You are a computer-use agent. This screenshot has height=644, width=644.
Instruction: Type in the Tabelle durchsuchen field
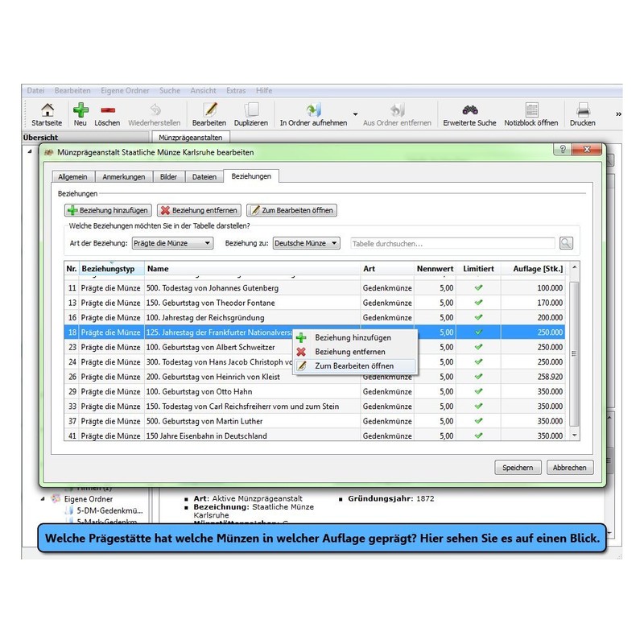452,243
